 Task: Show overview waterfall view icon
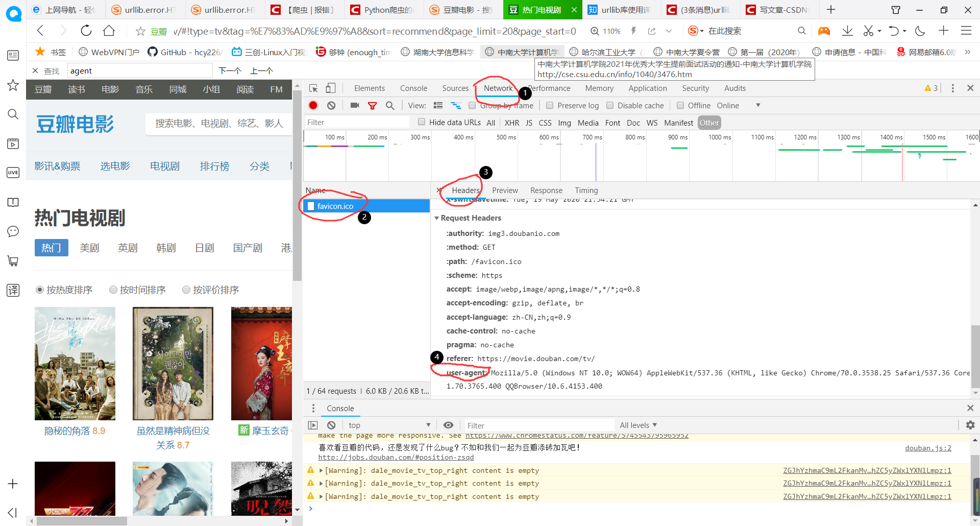(456, 105)
